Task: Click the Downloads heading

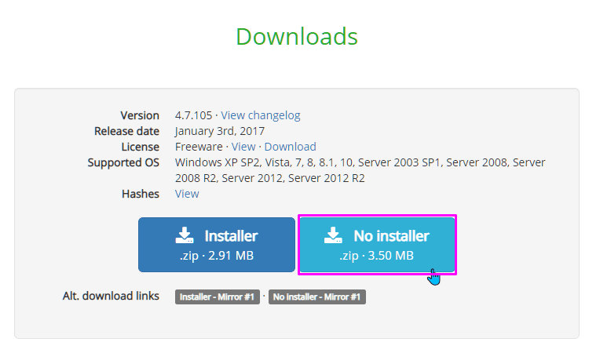Action: coord(297,37)
